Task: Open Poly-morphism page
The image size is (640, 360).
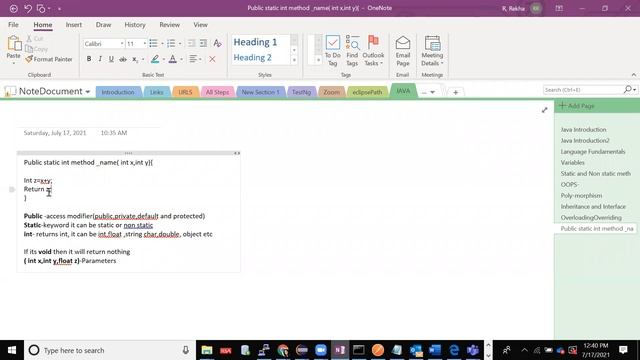Action: click(x=581, y=196)
